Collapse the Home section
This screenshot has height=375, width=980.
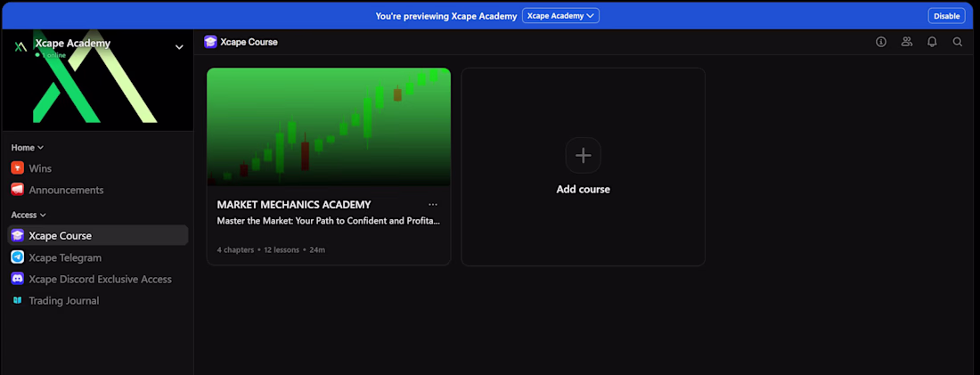coord(27,148)
